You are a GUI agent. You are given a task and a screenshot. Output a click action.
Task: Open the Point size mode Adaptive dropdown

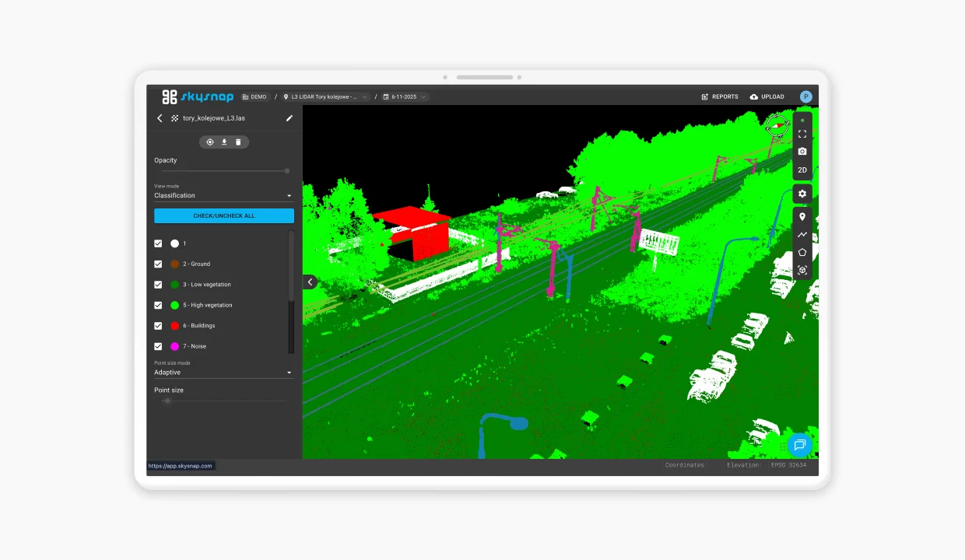pyautogui.click(x=223, y=373)
